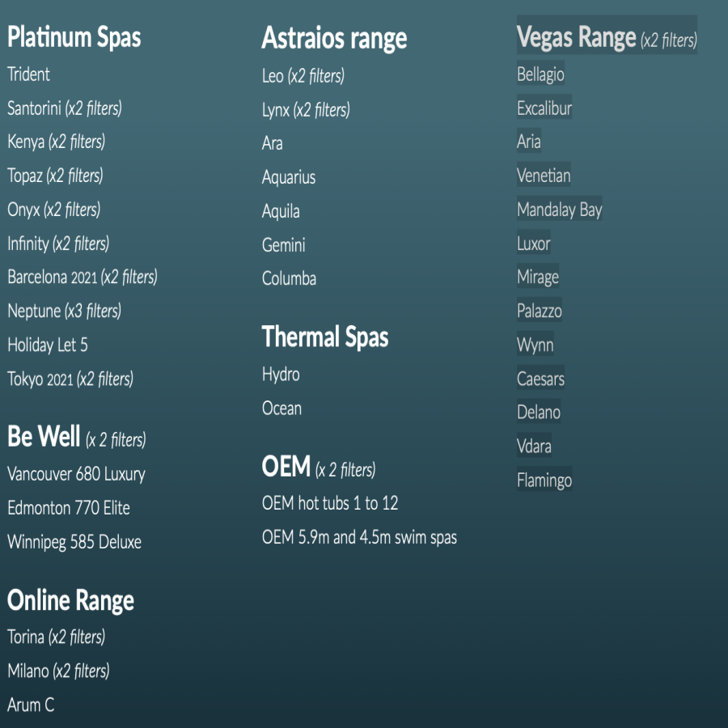Click the Aquarius model in Astraios range
Viewport: 728px width, 728px height.
coord(289,177)
